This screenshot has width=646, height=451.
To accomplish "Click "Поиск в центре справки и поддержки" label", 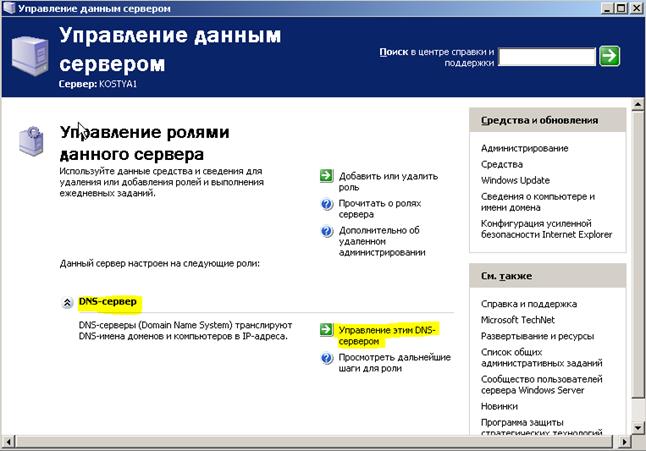I will (436, 57).
